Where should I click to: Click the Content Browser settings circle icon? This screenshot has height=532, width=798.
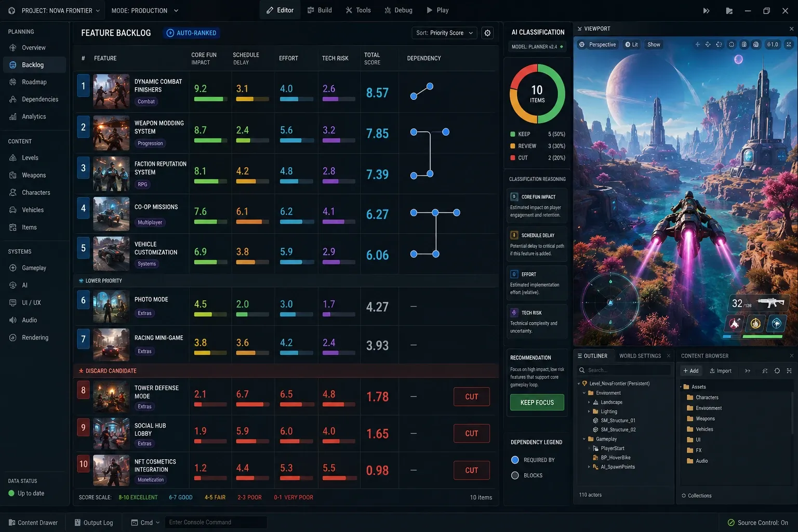coord(777,371)
